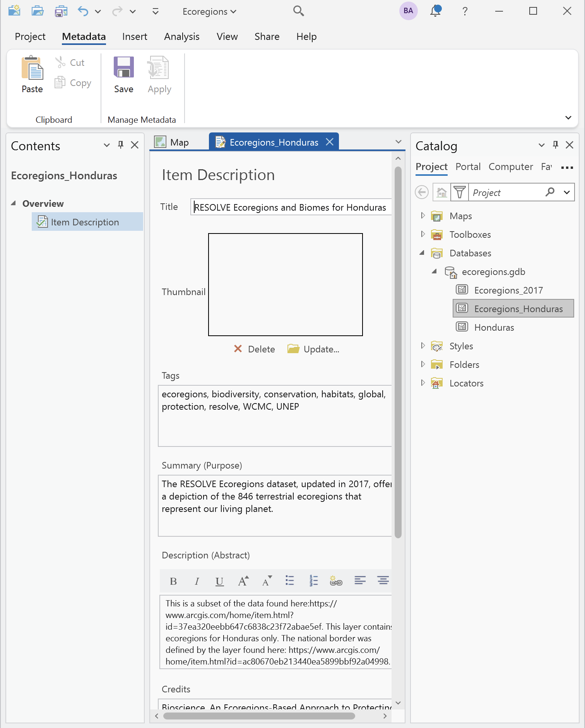
Task: Open the Catalog pane options dropdown
Action: [542, 145]
